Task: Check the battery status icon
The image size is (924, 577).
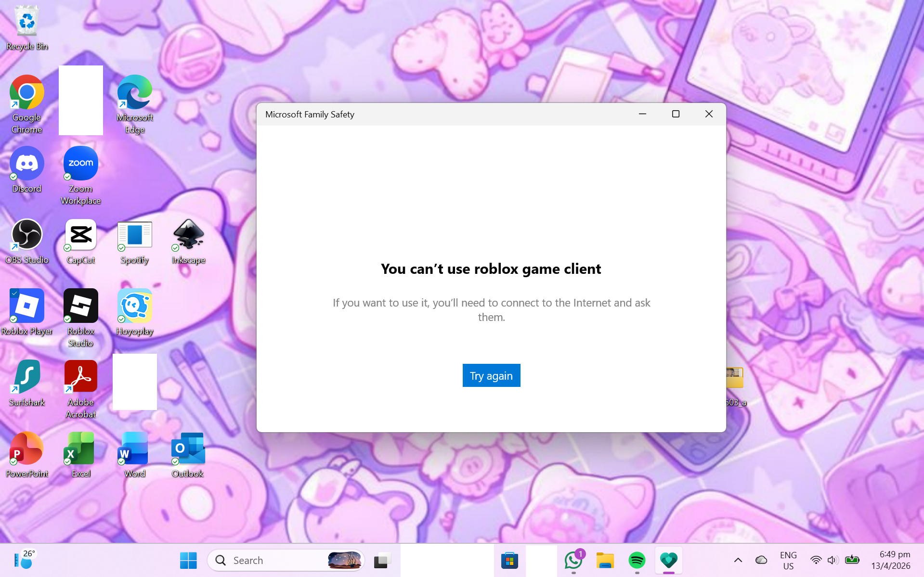Action: coord(852,560)
